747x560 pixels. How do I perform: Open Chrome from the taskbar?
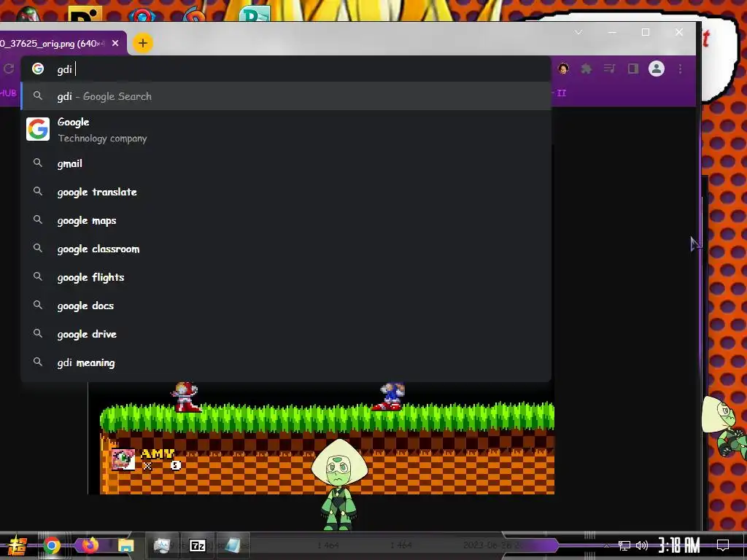pos(52,545)
